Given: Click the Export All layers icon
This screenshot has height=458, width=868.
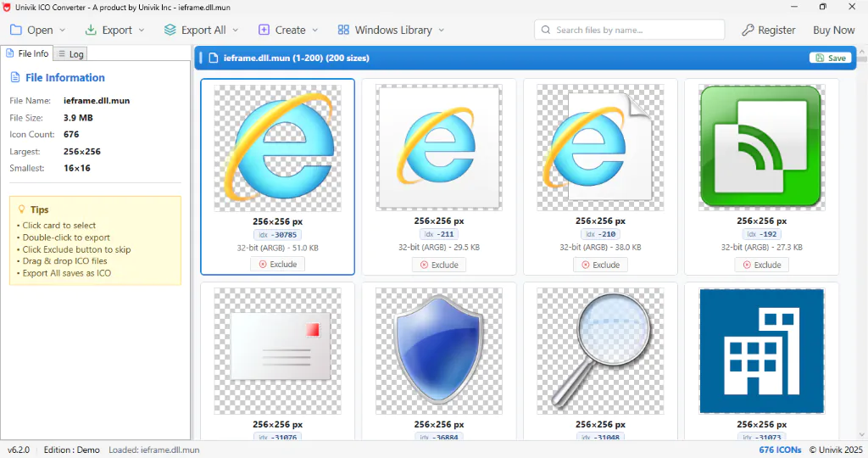Looking at the screenshot, I should coord(170,30).
